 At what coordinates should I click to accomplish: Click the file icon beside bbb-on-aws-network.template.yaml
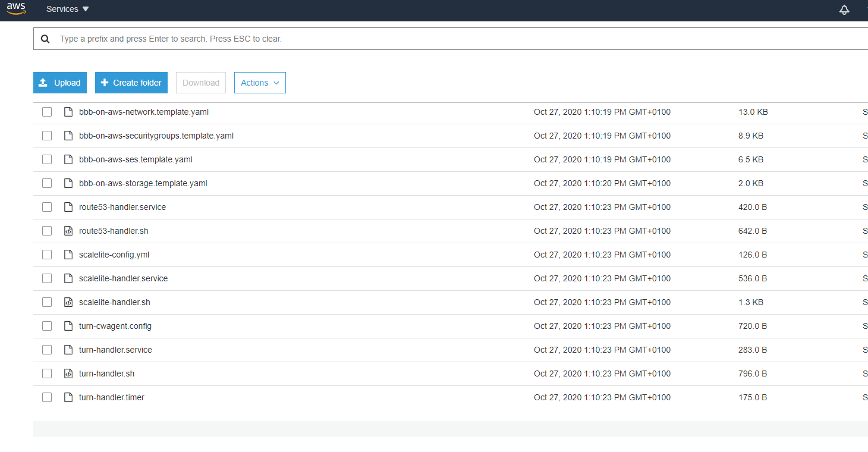point(68,111)
